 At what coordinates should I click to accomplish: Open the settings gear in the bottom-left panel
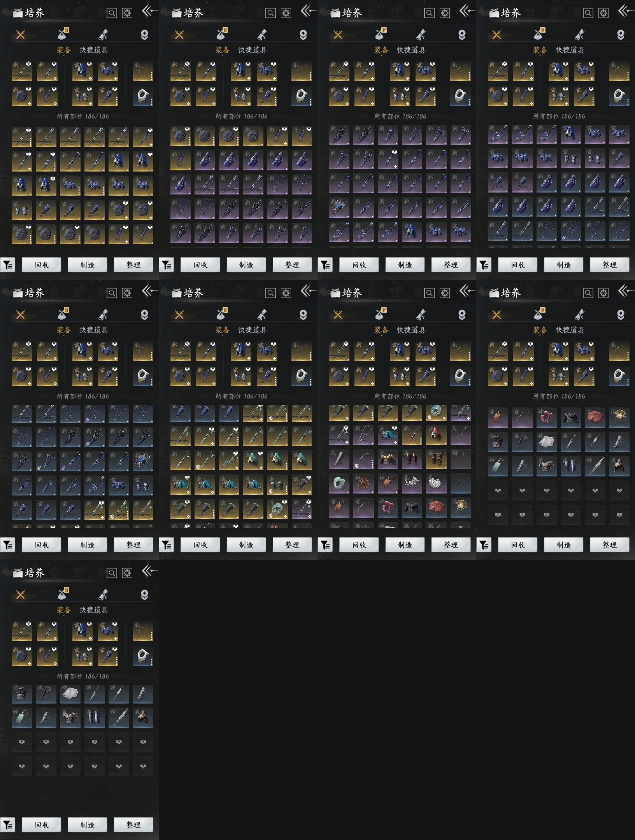[127, 573]
